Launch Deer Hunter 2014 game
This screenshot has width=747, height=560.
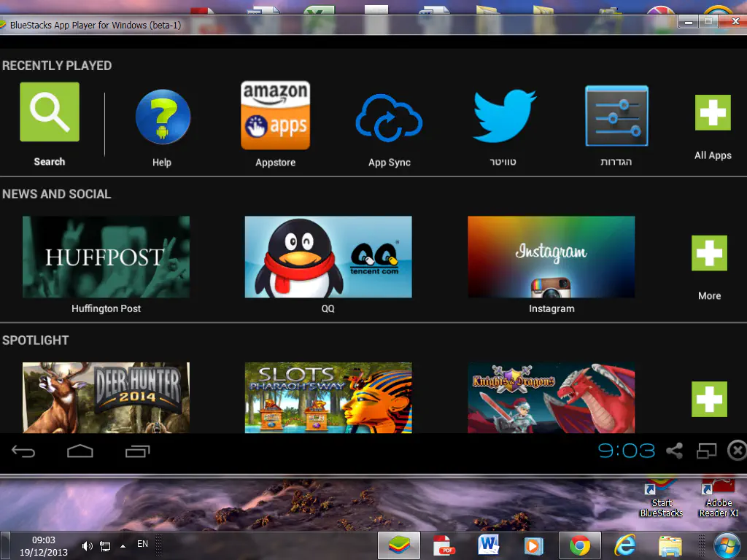click(x=106, y=397)
